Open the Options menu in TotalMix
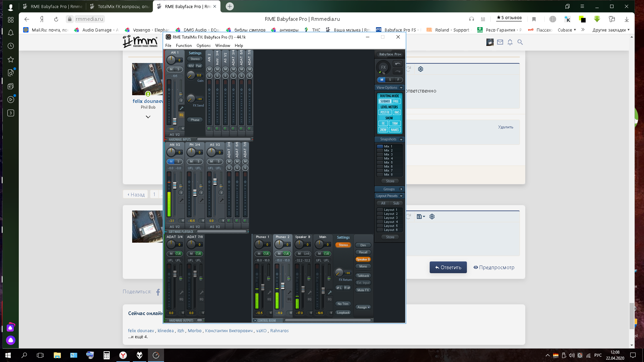 tap(203, 46)
